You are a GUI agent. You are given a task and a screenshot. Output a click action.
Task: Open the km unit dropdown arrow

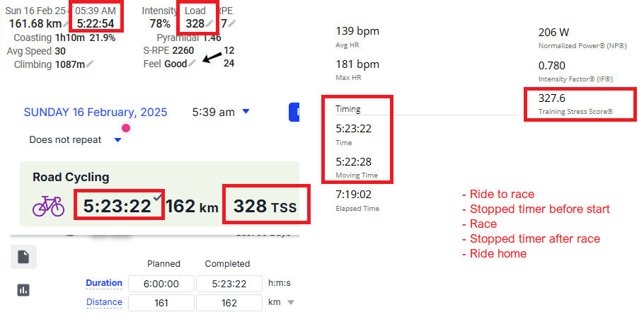(290, 303)
